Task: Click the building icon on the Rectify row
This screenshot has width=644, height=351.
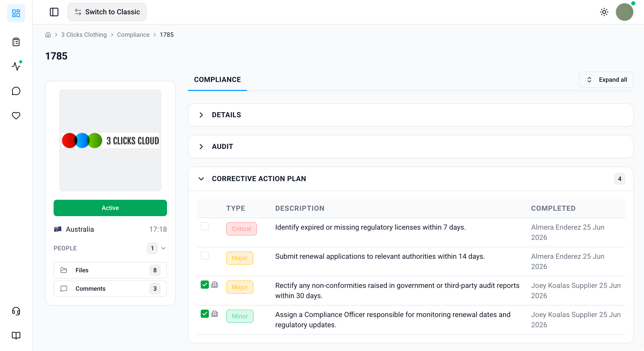Action: click(x=214, y=285)
